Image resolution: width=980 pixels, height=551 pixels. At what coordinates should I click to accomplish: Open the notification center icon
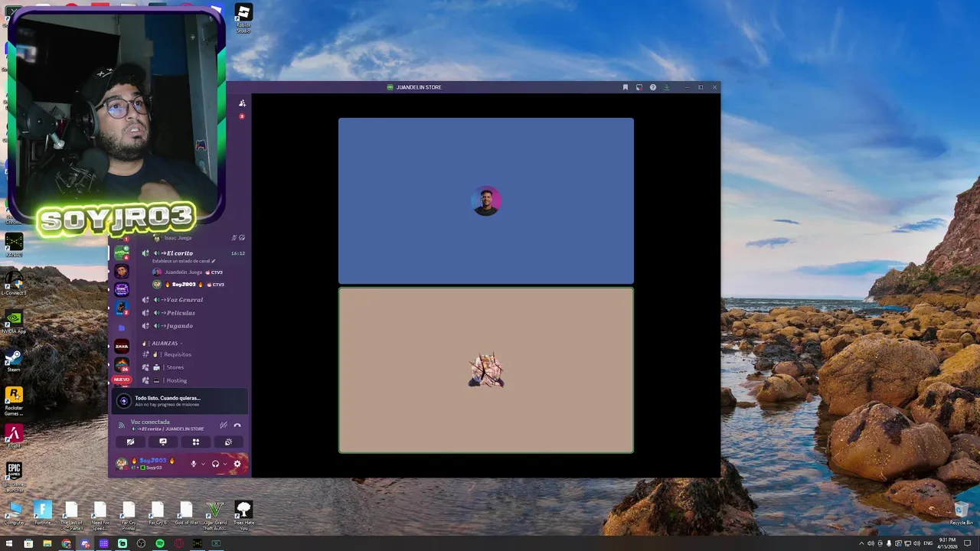(x=968, y=543)
